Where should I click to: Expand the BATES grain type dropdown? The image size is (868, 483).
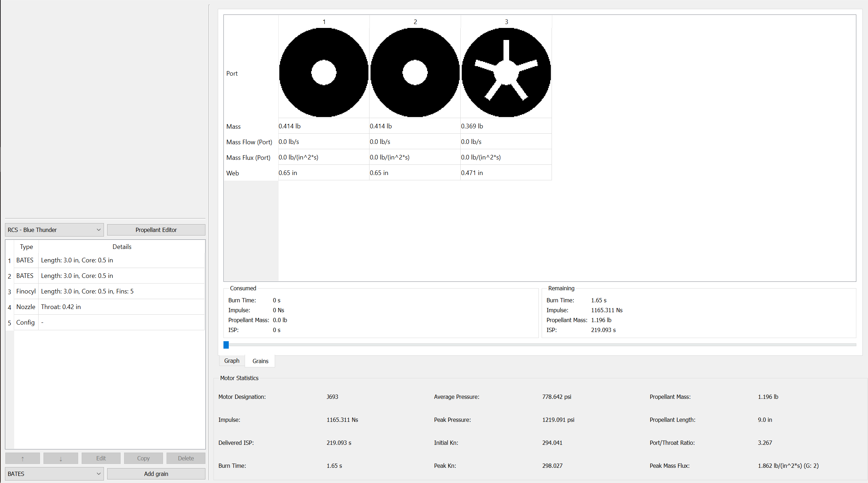54,474
